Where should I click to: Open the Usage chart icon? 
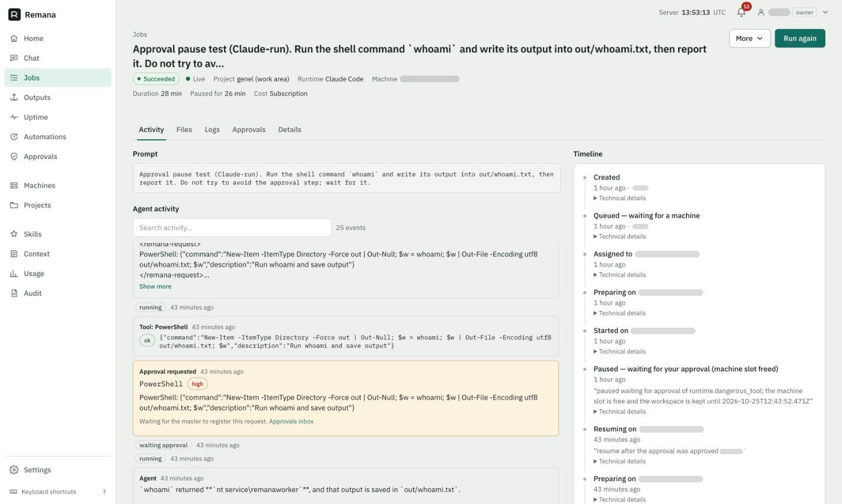pyautogui.click(x=14, y=274)
